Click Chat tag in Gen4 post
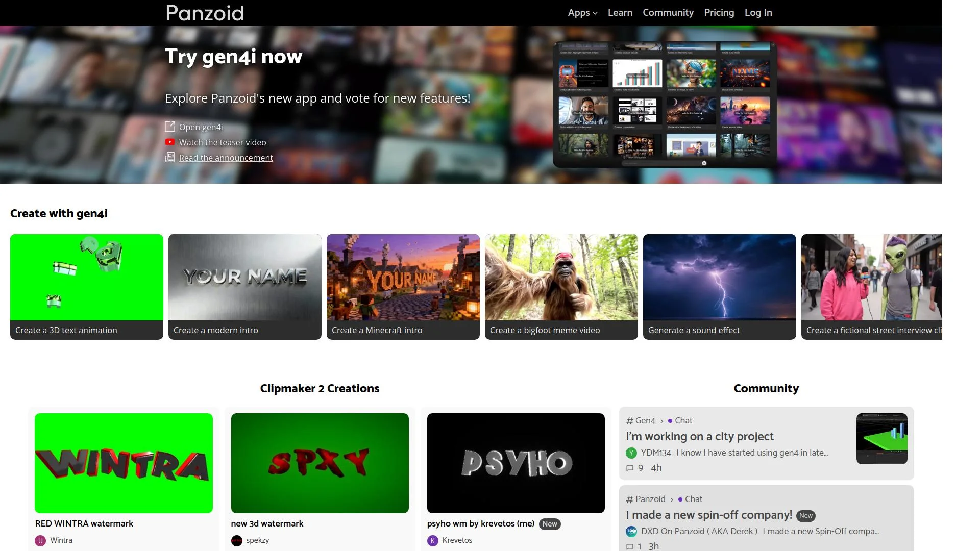Image resolution: width=980 pixels, height=551 pixels. point(680,420)
